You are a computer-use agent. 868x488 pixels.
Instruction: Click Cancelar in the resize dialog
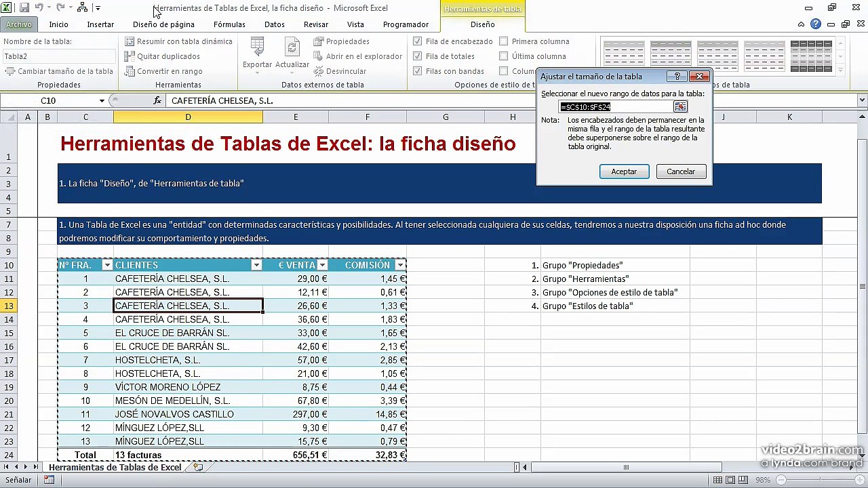(681, 171)
